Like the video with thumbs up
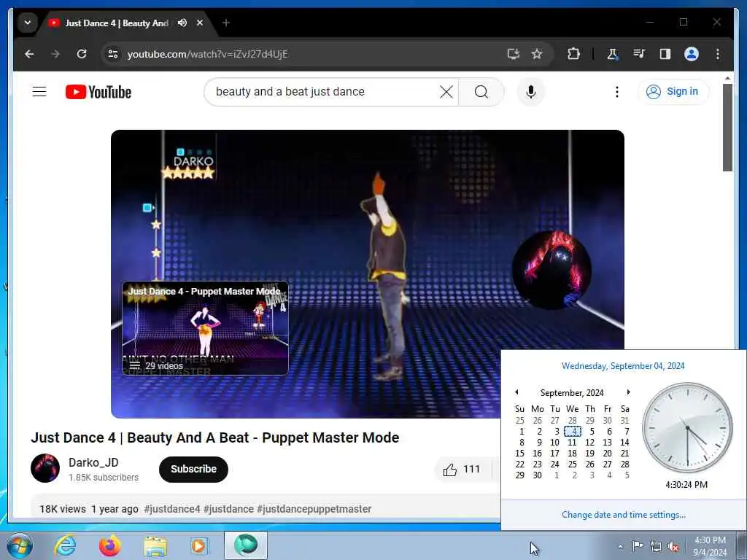This screenshot has width=747, height=560. pyautogui.click(x=461, y=470)
